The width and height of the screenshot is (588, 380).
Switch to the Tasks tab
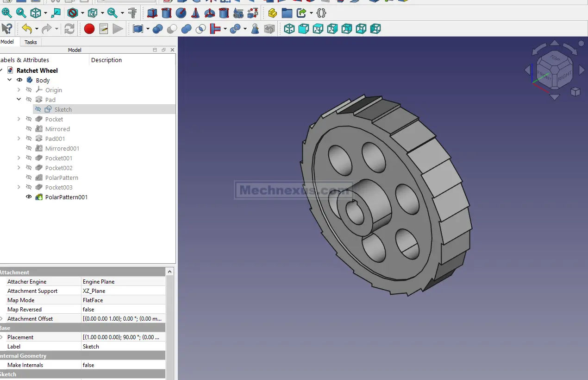pos(31,42)
